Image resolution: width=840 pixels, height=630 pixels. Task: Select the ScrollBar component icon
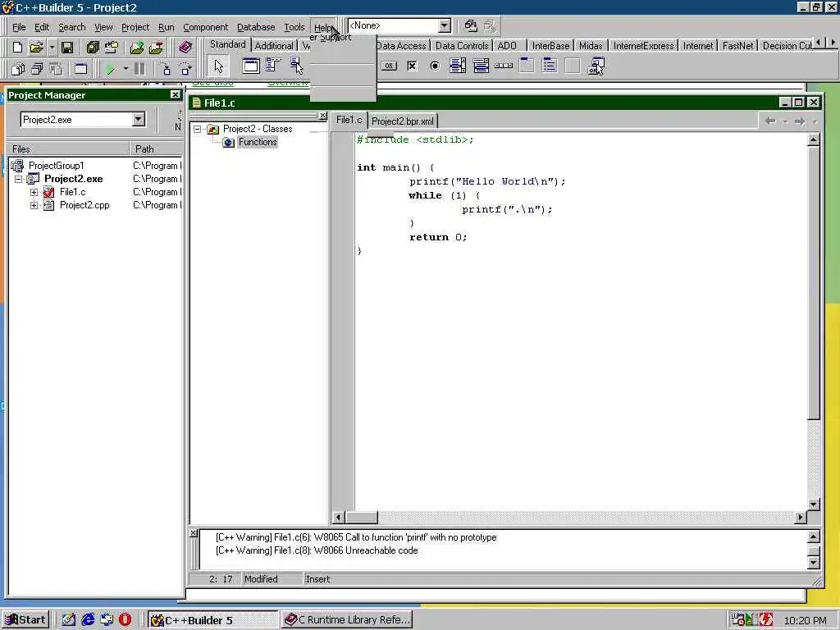pos(504,66)
